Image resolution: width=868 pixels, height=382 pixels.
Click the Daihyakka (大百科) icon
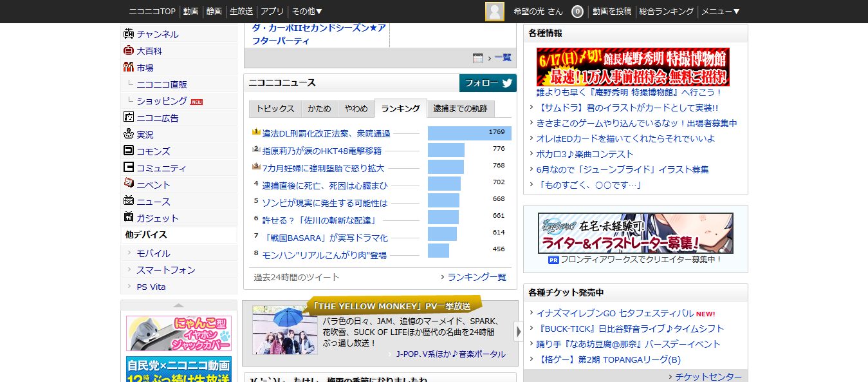[129, 51]
